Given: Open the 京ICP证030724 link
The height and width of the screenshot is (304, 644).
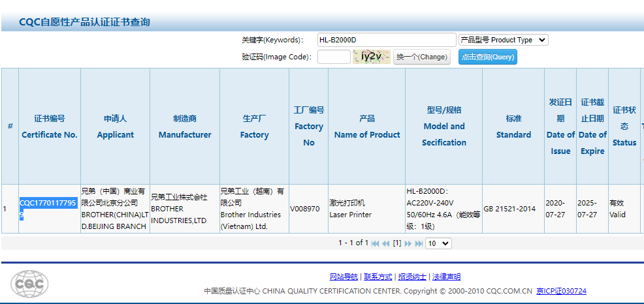Looking at the screenshot, I should 562,292.
